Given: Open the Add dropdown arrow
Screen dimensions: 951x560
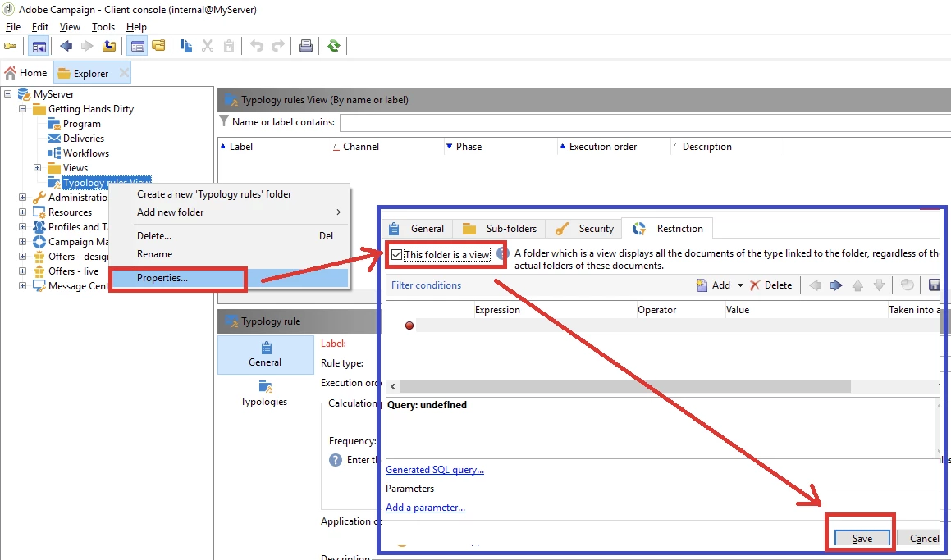Looking at the screenshot, I should (x=740, y=285).
